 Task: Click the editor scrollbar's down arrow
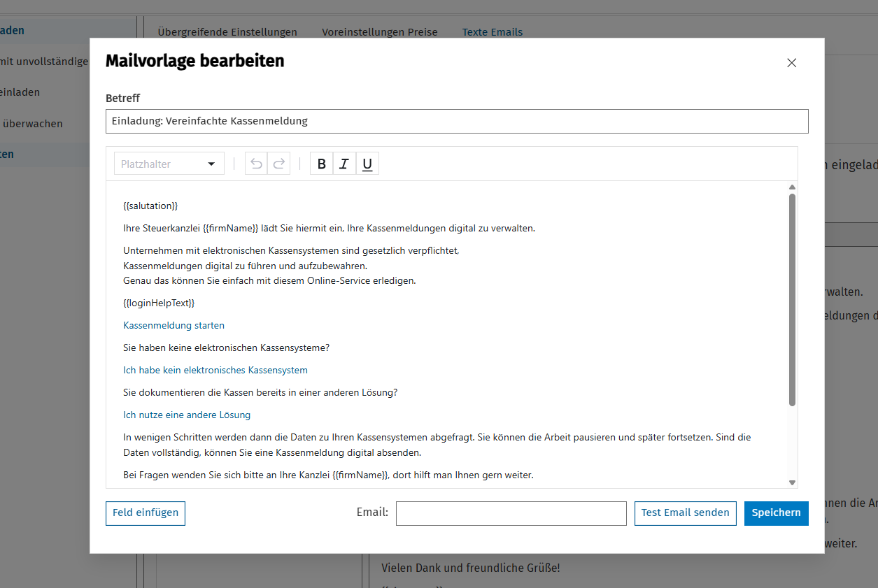point(792,482)
